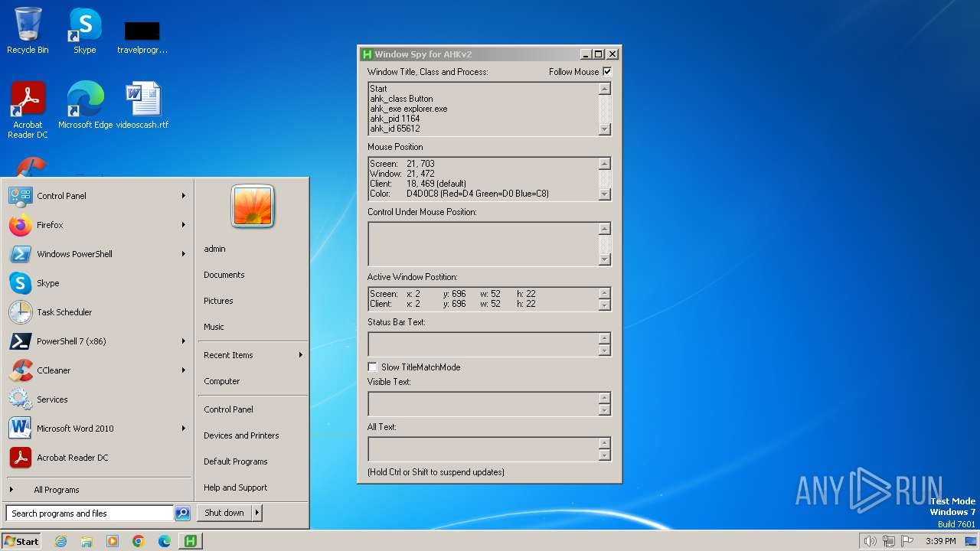Click the search magnifier icon in Start menu
The image size is (980, 551).
[182, 514]
